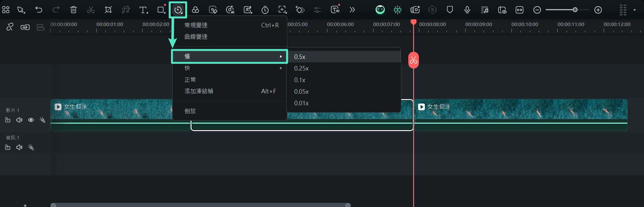The image size is (644, 207).
Task: Click the audio note toolbar icon
Action: click(x=126, y=10)
